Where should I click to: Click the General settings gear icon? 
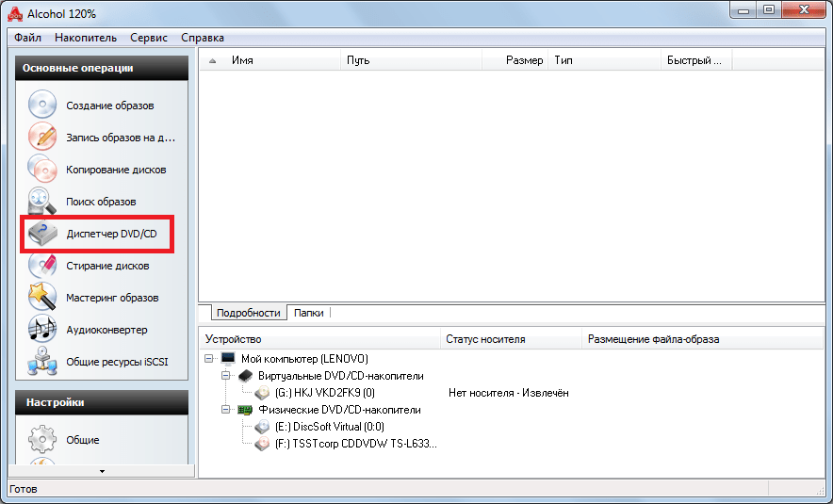(x=42, y=439)
